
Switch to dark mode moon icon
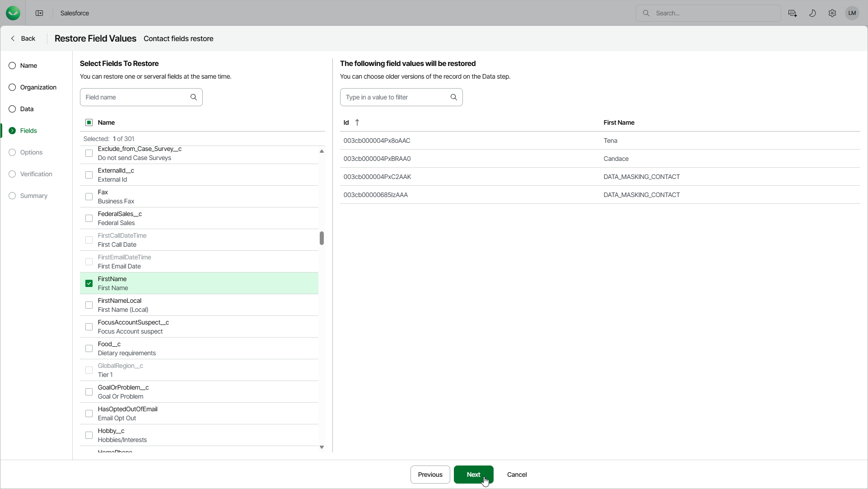(x=812, y=13)
